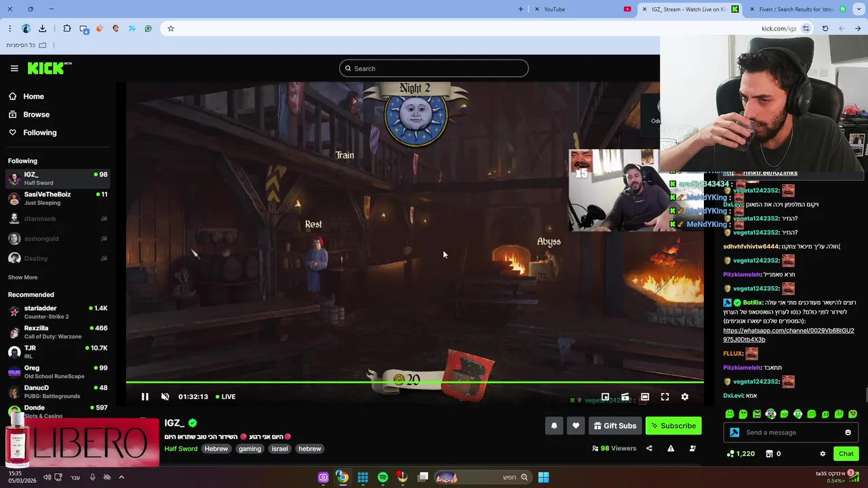Jump to LIVE indicator

226,396
